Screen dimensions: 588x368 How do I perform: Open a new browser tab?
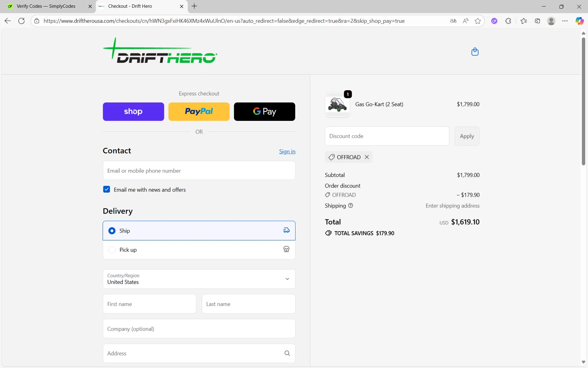click(x=194, y=6)
